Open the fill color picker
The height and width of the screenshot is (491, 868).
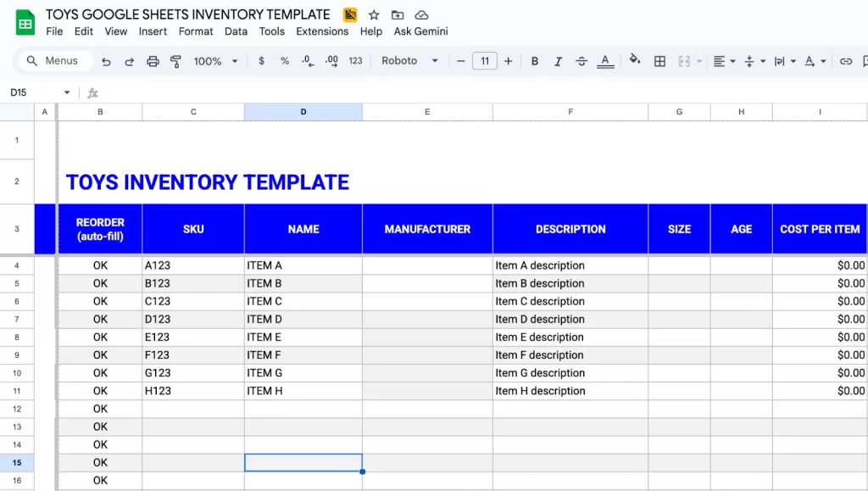[x=635, y=61]
